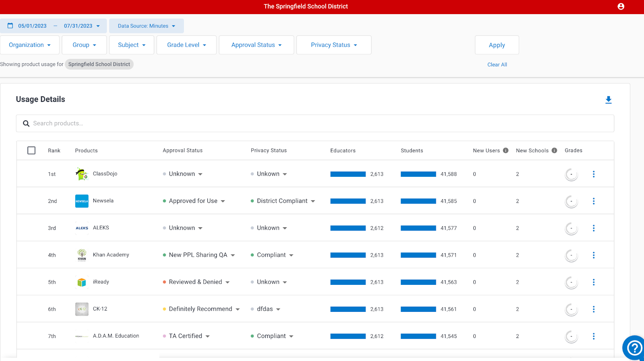Screen dimensions: 644x361
Task: Open the A.D.A.M. Education product name
Action: [116, 336]
